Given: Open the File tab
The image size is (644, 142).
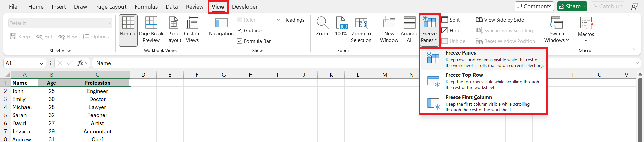Looking at the screenshot, I should (13, 7).
